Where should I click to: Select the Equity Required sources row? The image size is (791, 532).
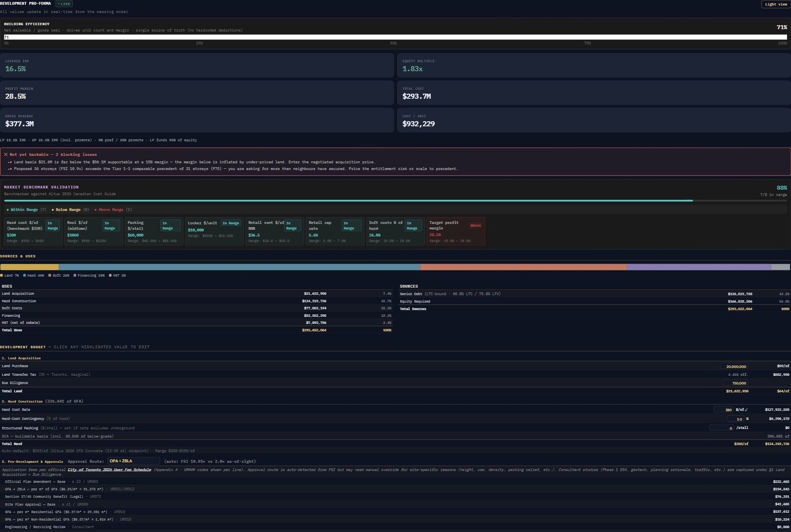[x=594, y=302]
